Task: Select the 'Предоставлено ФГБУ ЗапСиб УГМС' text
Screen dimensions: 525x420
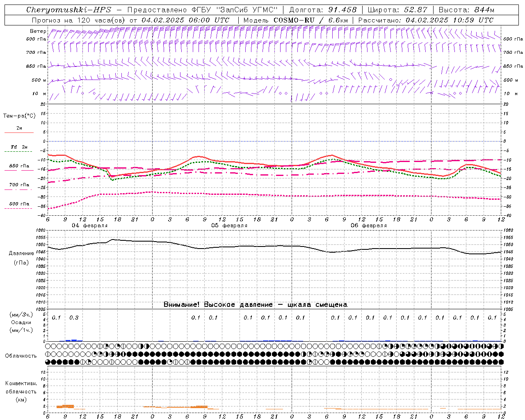Action: 203,10
